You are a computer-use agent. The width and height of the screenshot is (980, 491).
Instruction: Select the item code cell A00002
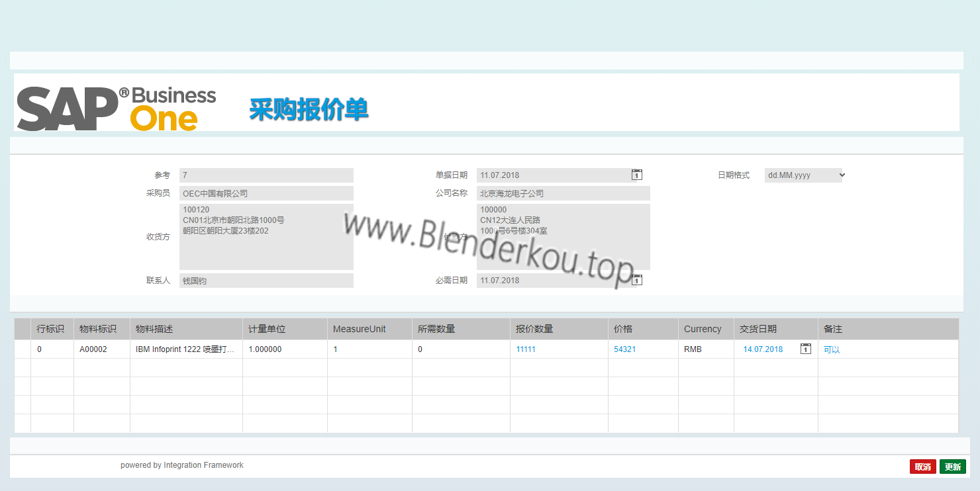pyautogui.click(x=102, y=349)
